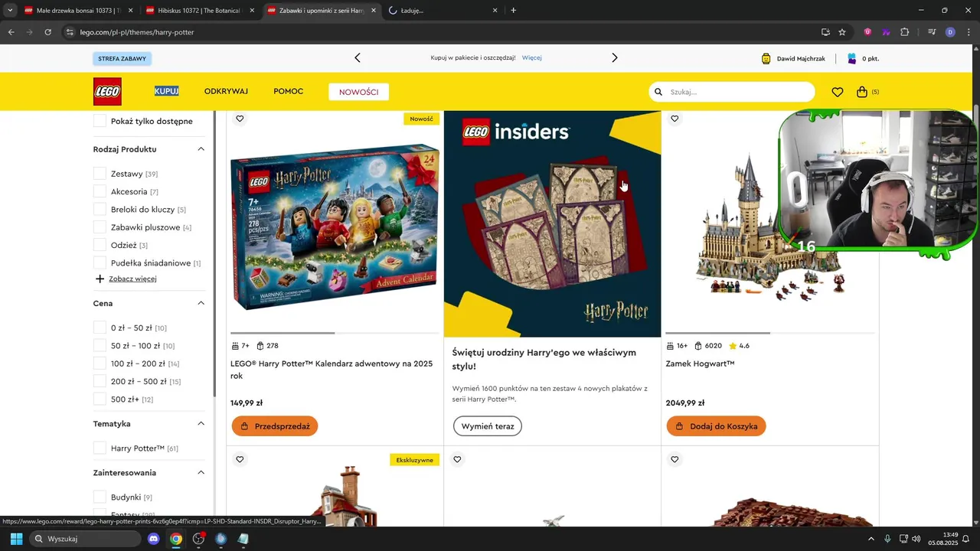
Task: Enable Pokaż tylko dostępne checkbox
Action: coord(100,121)
